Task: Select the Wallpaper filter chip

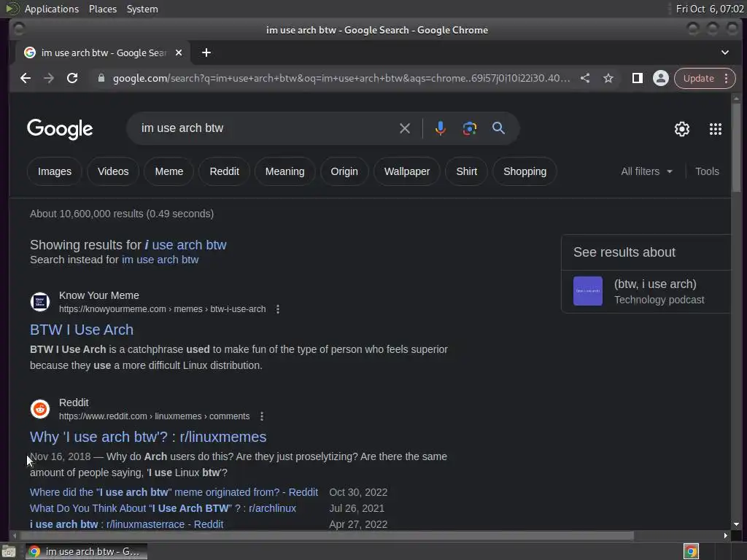Action: pyautogui.click(x=407, y=171)
